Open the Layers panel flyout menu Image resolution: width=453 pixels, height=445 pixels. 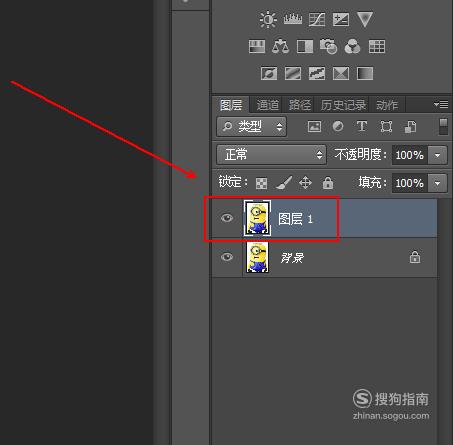click(x=441, y=105)
